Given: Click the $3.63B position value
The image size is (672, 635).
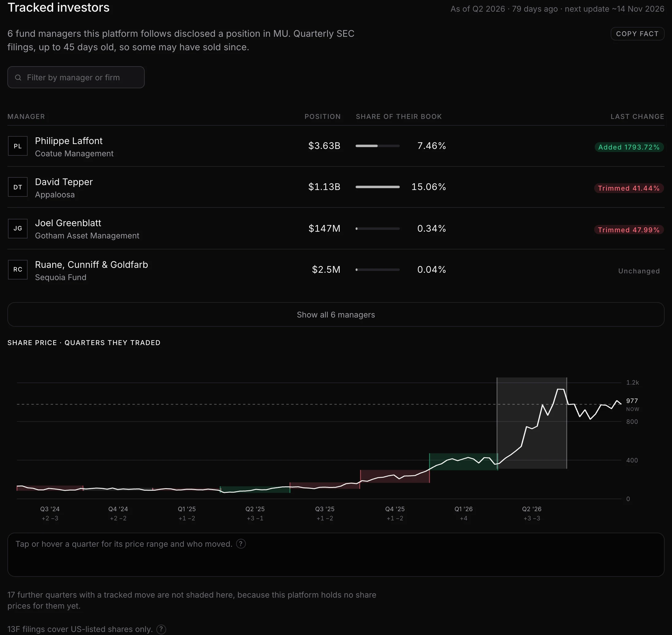Looking at the screenshot, I should pyautogui.click(x=324, y=146).
